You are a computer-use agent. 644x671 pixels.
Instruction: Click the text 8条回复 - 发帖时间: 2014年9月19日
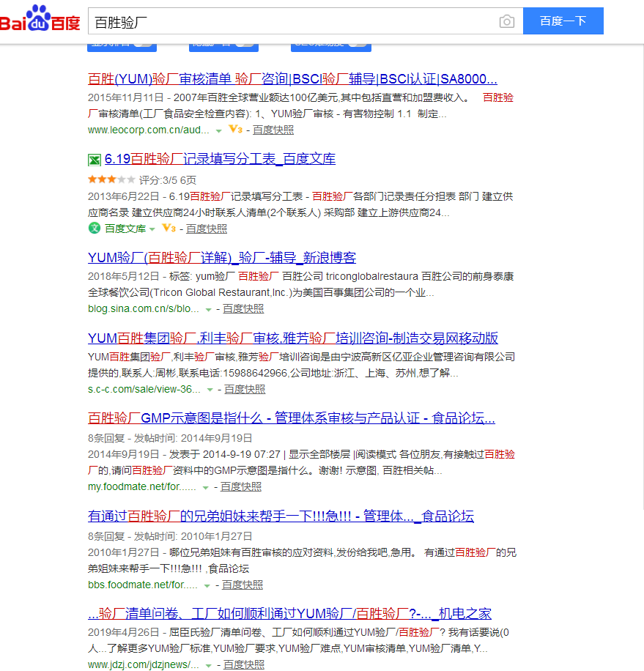170,438
